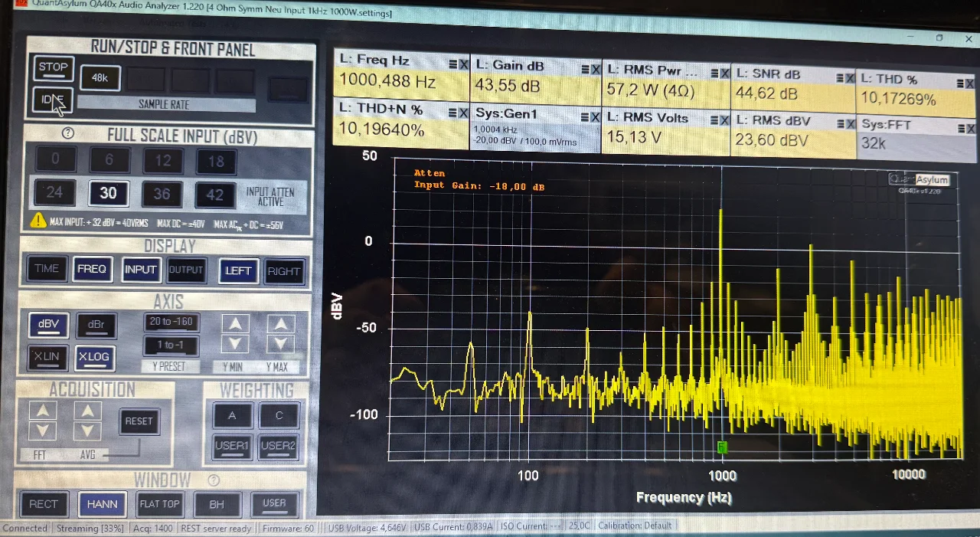980x537 pixels.
Task: Select the 1 to -1 Y preset
Action: point(171,345)
